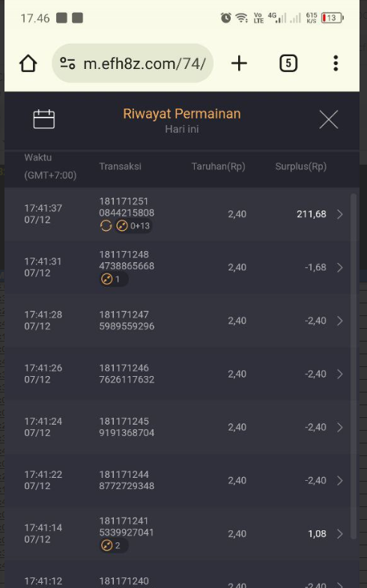
Task: Open the 17:41:28 row chevron
Action: [x=339, y=321]
